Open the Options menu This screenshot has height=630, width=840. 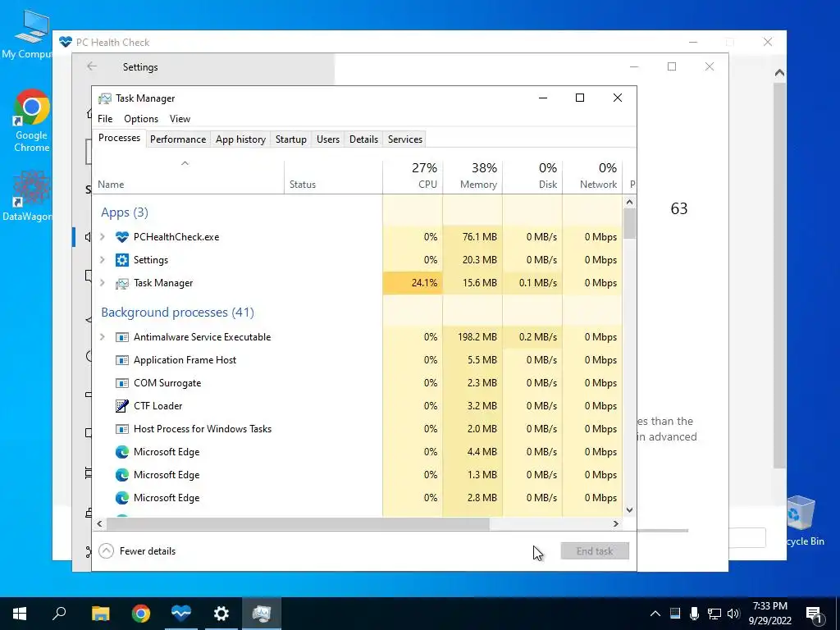[141, 119]
